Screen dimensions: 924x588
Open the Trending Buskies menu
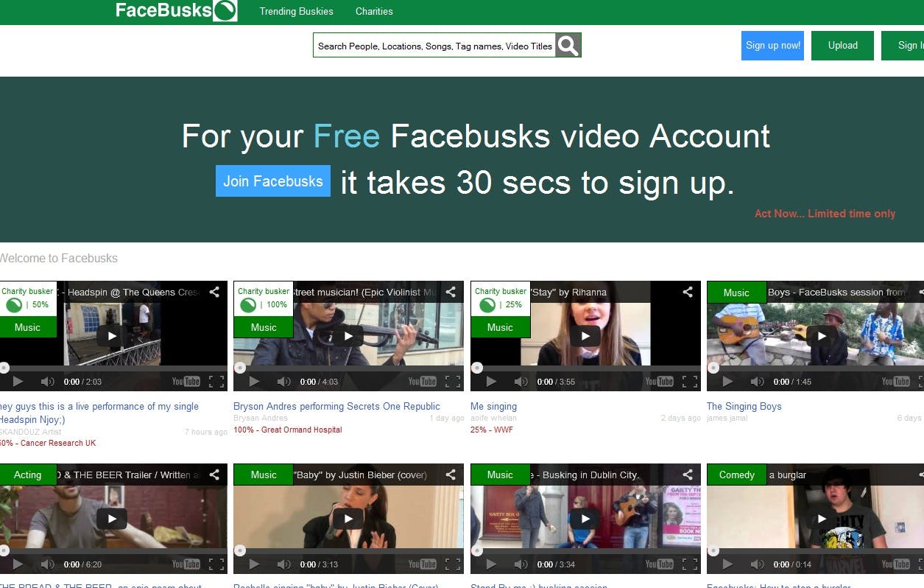[296, 12]
